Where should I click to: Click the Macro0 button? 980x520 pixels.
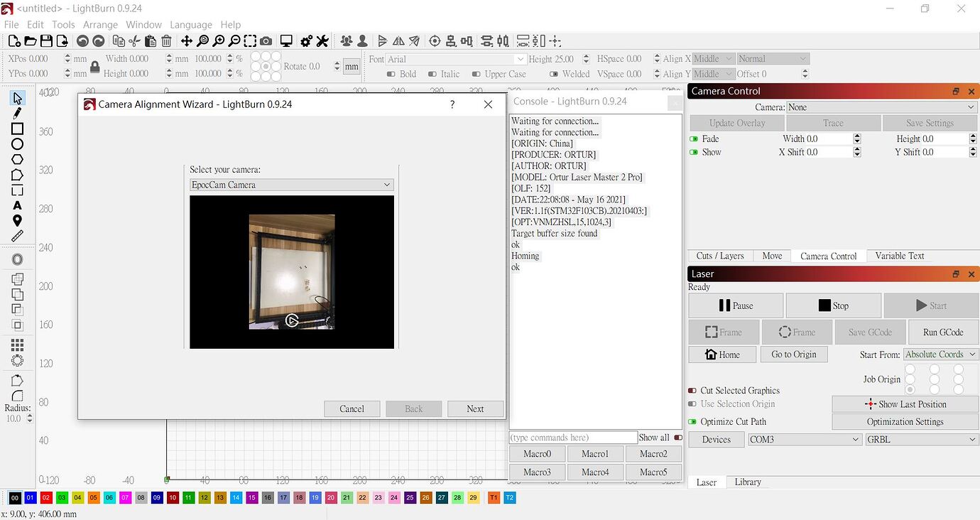pos(538,454)
